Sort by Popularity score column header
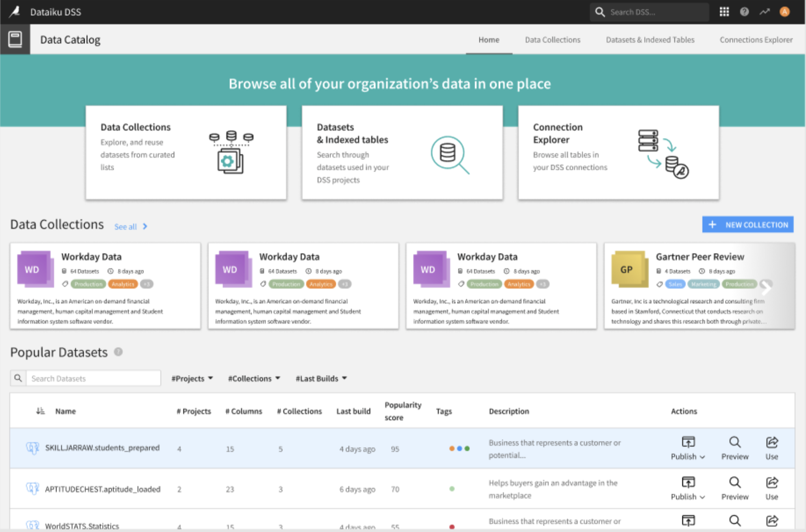Viewport: 806px width, 532px height. click(403, 411)
